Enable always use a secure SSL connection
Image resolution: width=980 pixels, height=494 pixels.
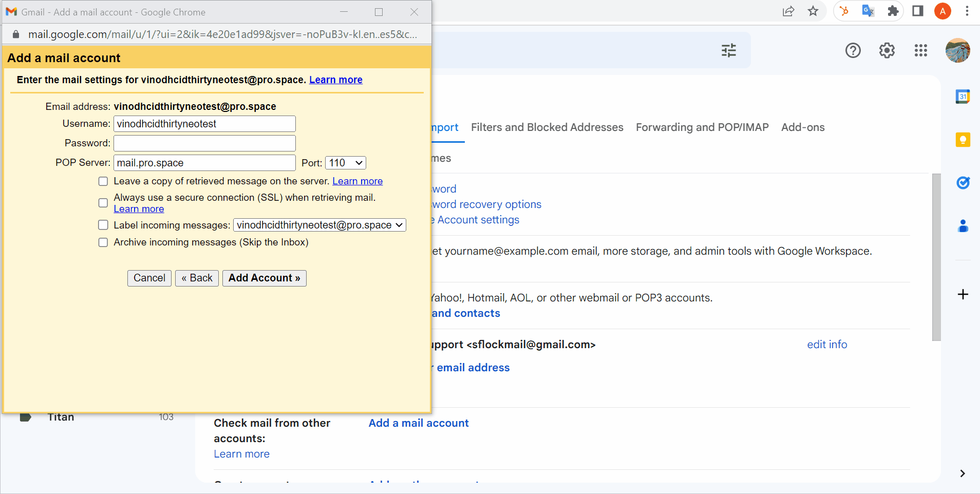click(103, 202)
